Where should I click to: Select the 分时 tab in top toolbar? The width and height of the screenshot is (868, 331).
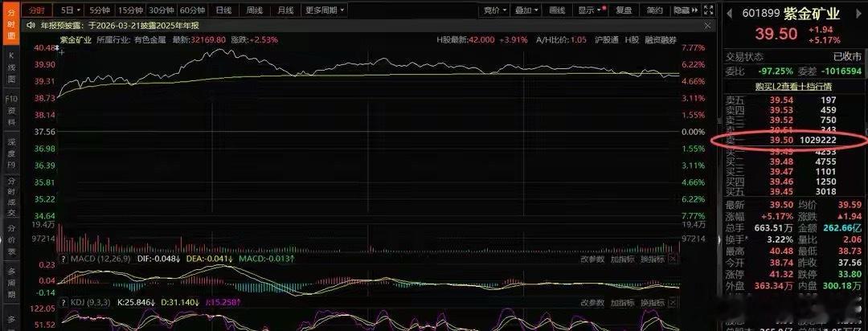coord(36,10)
